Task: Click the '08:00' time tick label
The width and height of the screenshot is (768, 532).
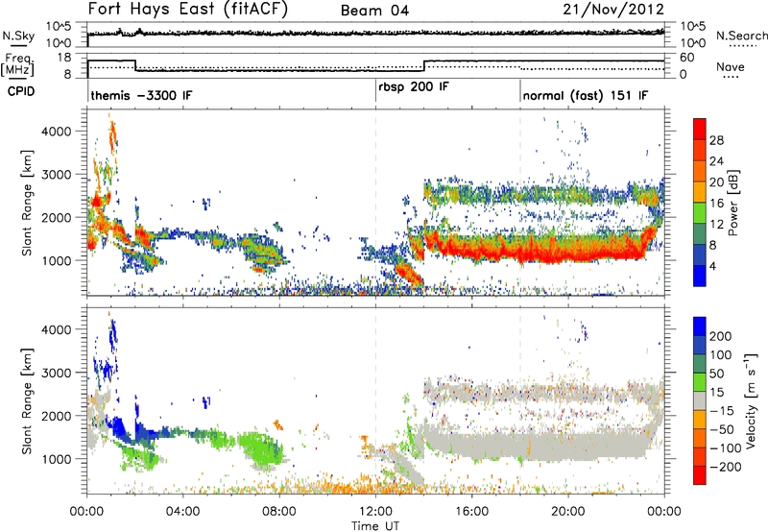Action: coord(279,512)
